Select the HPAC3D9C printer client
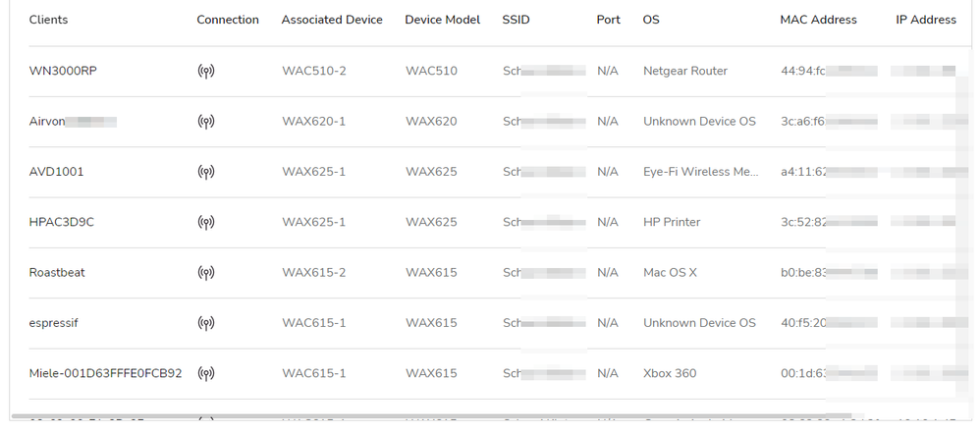The image size is (980, 433). pyautogui.click(x=62, y=222)
